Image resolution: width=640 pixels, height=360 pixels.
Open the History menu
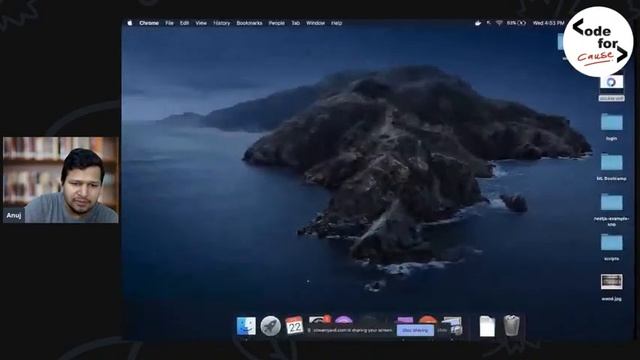coord(222,23)
